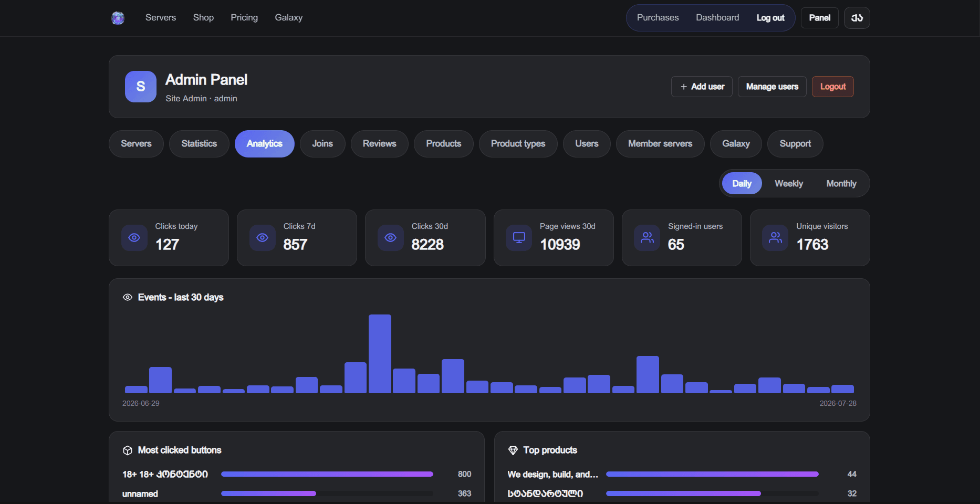Click Log out in the top bar
Screen dimensions: 980x504
(770, 18)
